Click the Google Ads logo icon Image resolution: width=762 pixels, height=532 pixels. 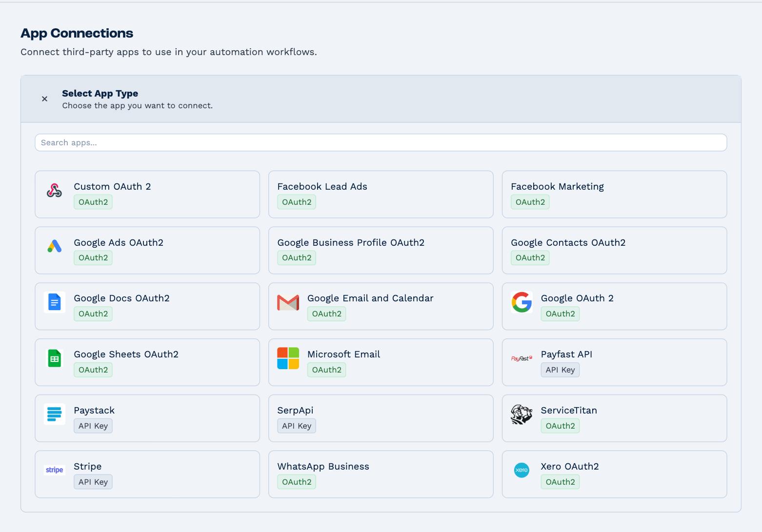[x=54, y=246]
